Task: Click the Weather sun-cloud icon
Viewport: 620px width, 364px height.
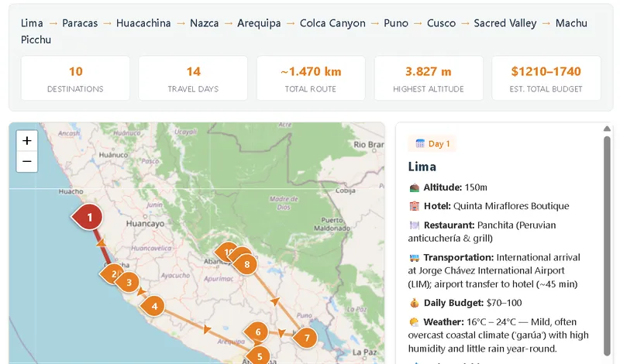Action: (x=414, y=322)
